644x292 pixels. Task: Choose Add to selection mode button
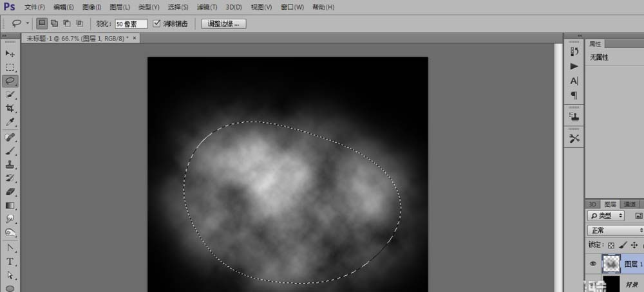pos(54,24)
